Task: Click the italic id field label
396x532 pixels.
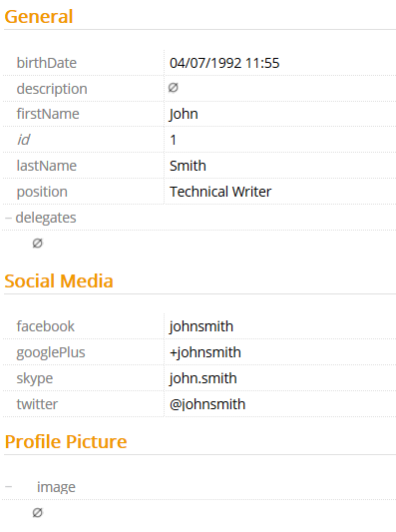Action: click(23, 140)
